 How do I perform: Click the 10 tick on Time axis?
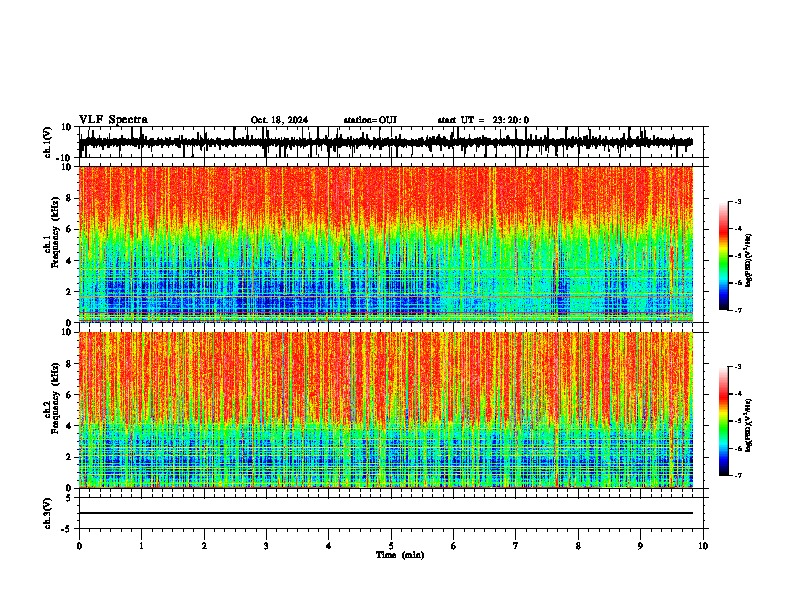pyautogui.click(x=703, y=546)
